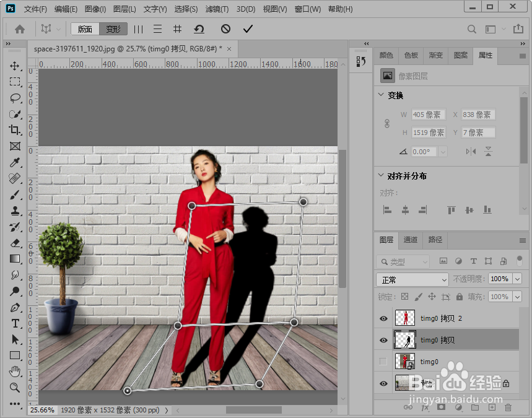The height and width of the screenshot is (418, 532).
Task: Commit transform with the checkmark icon
Action: click(x=248, y=29)
